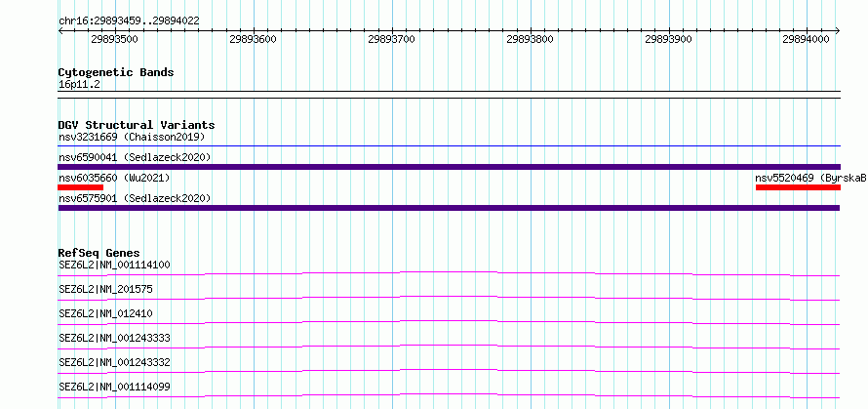The image size is (868, 409).
Task: Open variant nsv3231669 (Chaisson2019) label
Action: (x=132, y=137)
